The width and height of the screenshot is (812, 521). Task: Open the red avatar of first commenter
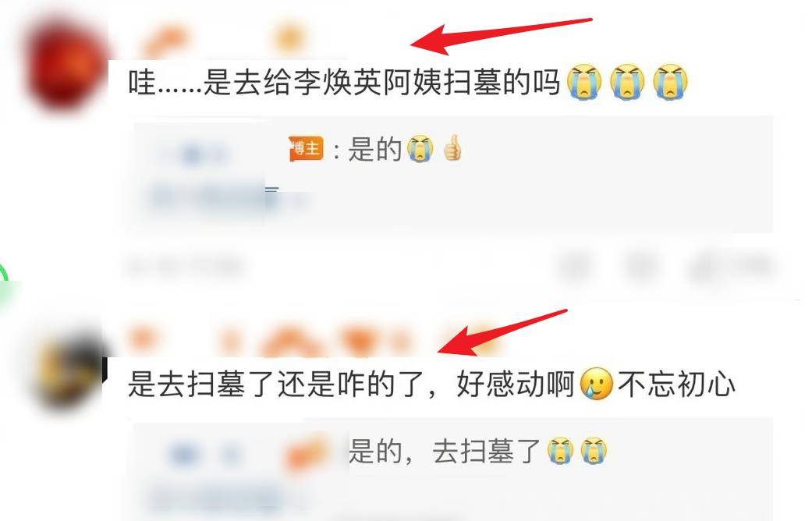click(x=65, y=65)
